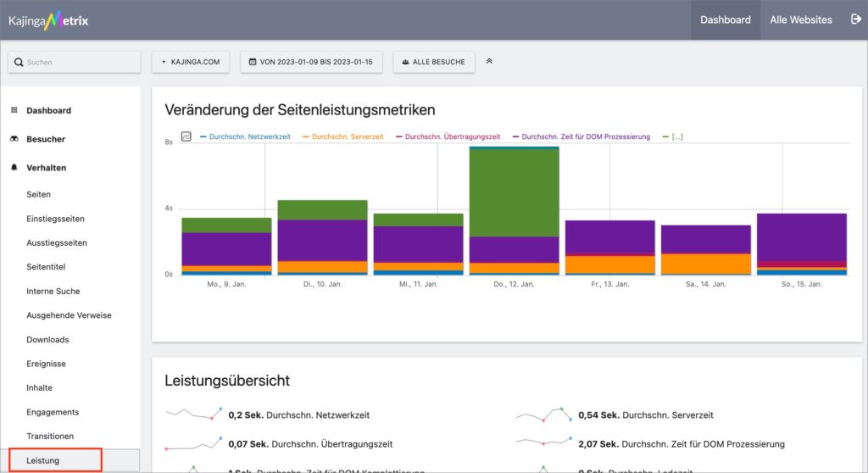Open the KAJINGA.COM website selector
Image resolution: width=868 pixels, height=473 pixels.
point(191,62)
